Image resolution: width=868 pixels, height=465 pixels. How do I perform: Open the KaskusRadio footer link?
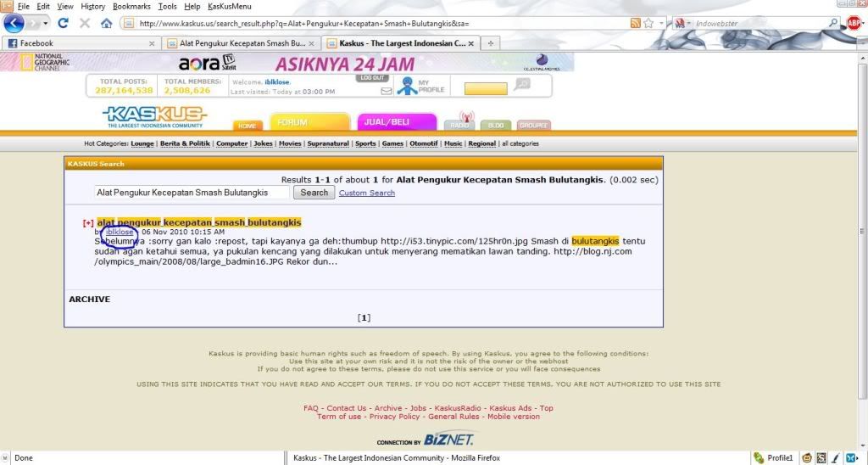point(458,408)
